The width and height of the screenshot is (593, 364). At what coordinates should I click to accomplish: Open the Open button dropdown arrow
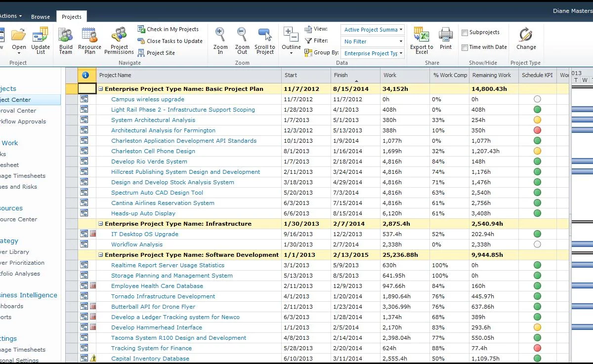19,53
